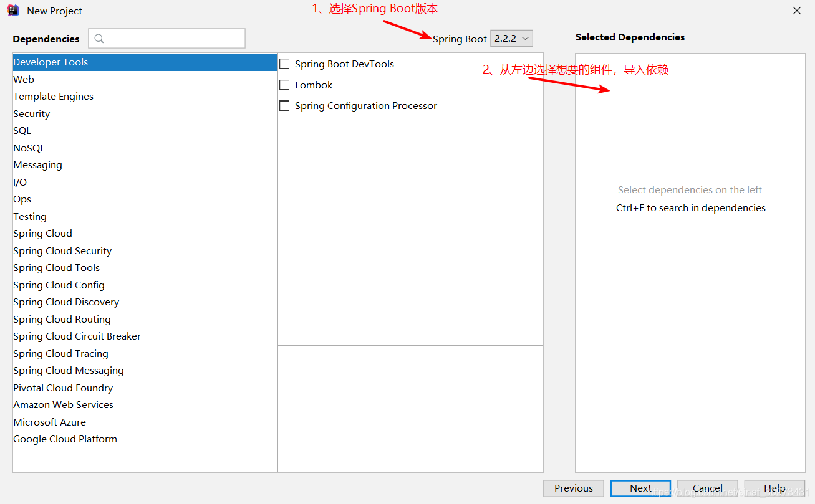Choose Spring Cloud Tracing category
This screenshot has width=815, height=504.
pyautogui.click(x=145, y=353)
